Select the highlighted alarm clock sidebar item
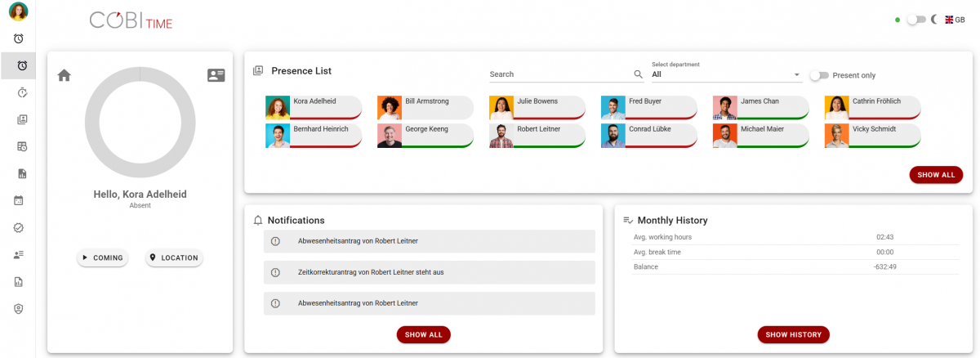The width and height of the screenshot is (980, 358). [18, 65]
